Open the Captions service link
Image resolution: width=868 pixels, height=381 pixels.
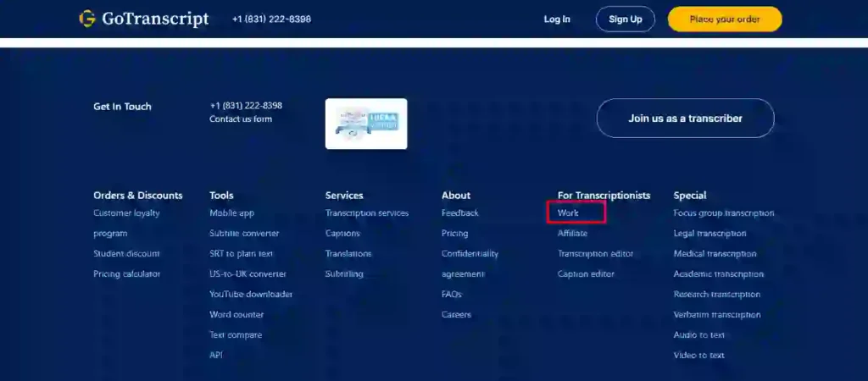click(342, 234)
